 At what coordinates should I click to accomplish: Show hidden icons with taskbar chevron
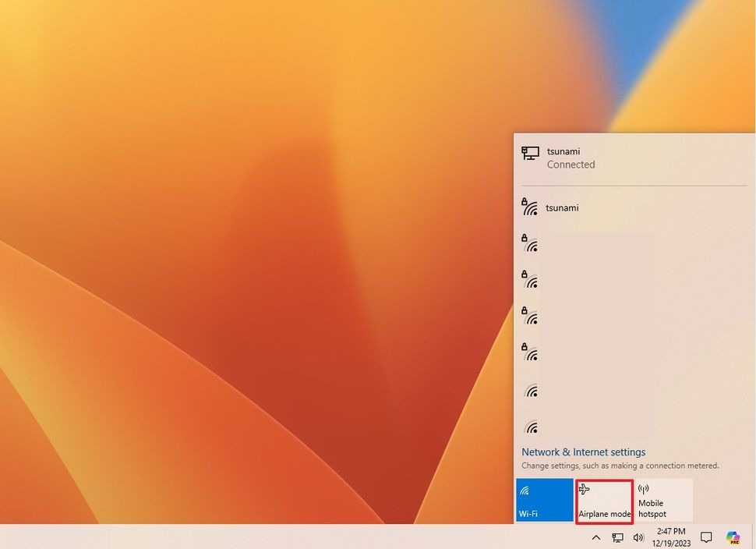click(596, 537)
